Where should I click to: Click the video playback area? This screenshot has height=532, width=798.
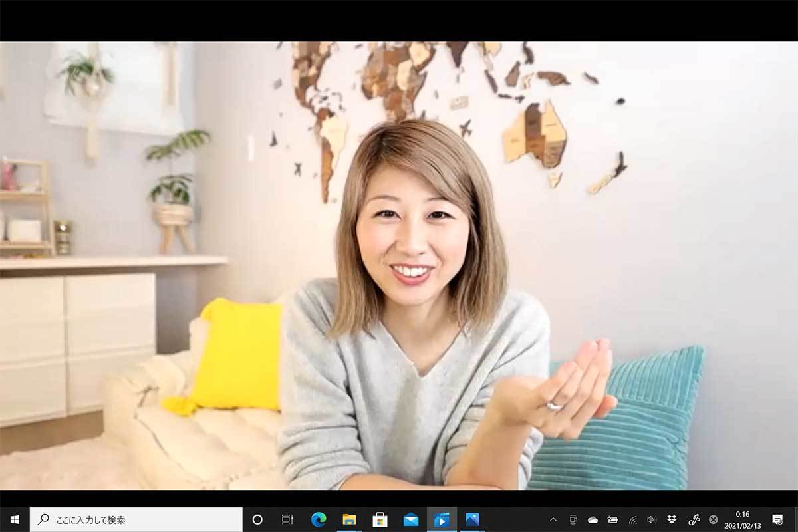point(399,266)
